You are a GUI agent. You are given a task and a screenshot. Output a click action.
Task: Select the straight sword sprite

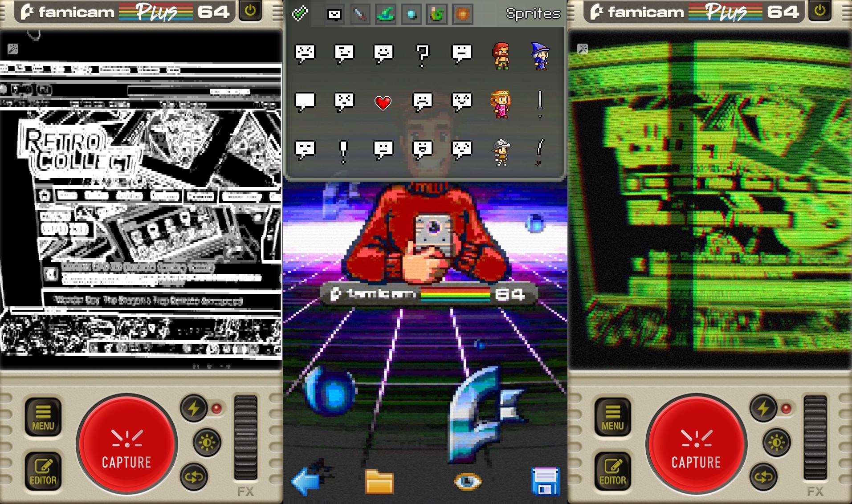(540, 105)
